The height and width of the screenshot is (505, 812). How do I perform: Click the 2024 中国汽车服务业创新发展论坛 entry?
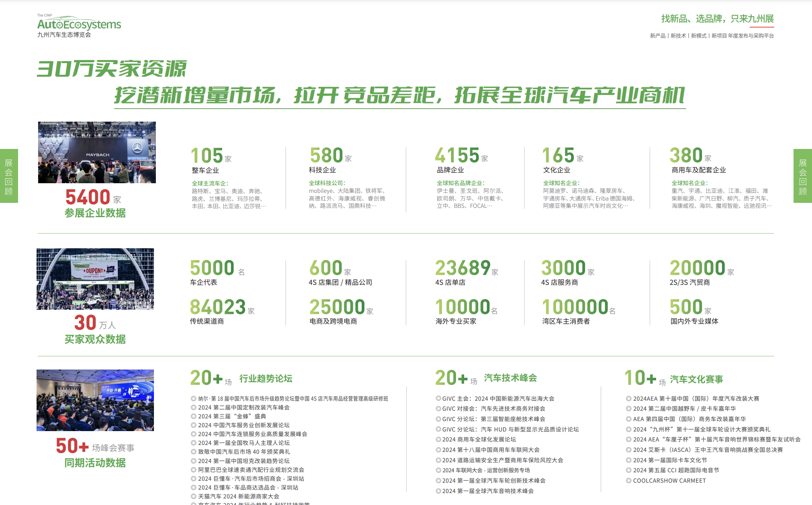[240, 425]
